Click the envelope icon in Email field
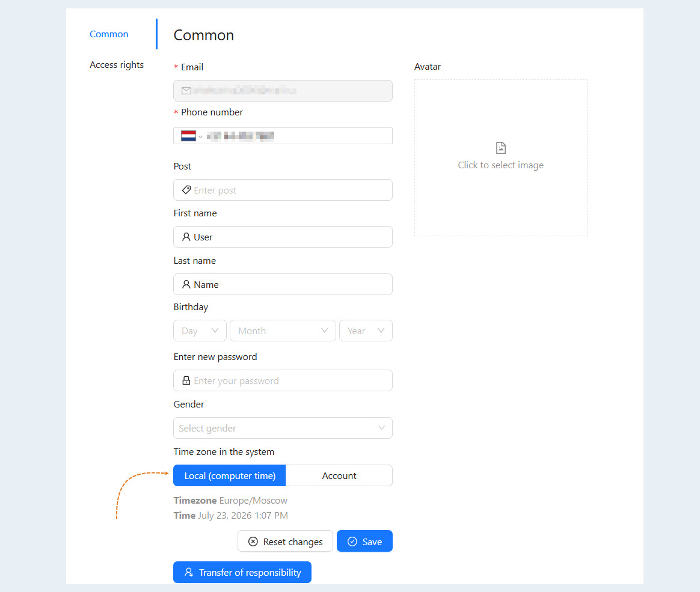 coord(186,91)
